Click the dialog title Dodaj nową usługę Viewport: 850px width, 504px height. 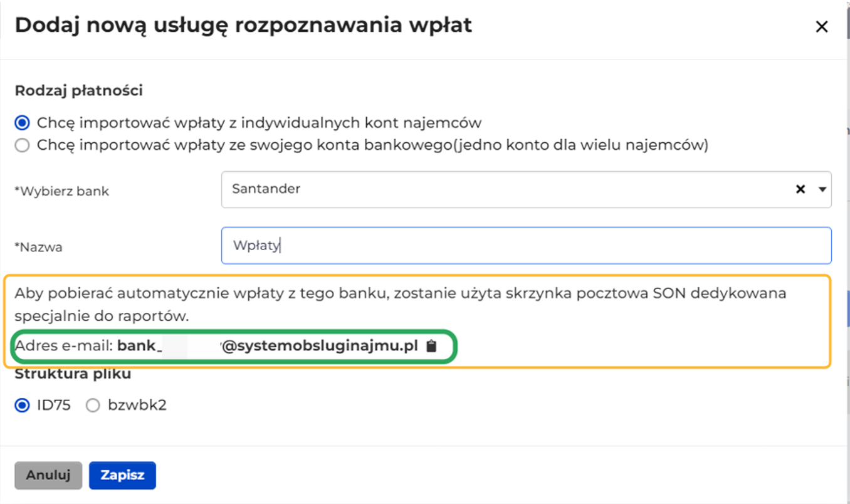tap(243, 26)
